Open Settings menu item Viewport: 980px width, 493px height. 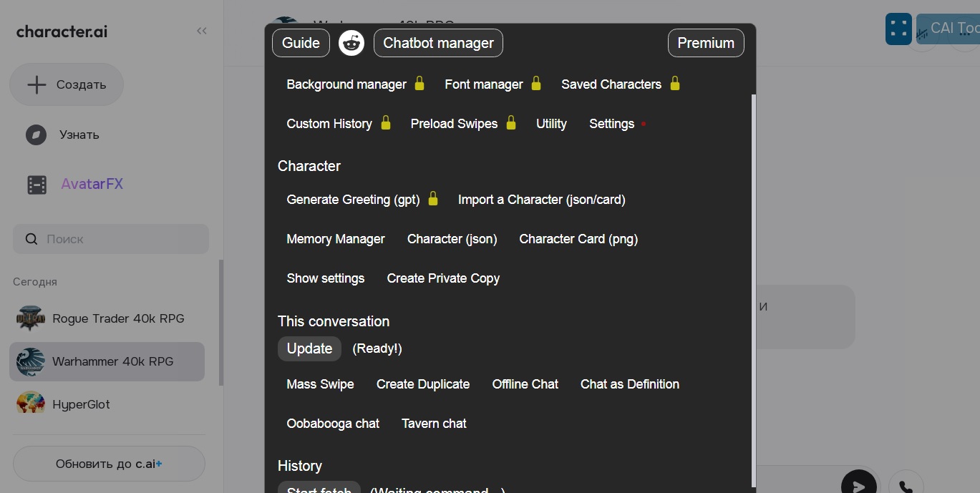pyautogui.click(x=611, y=124)
